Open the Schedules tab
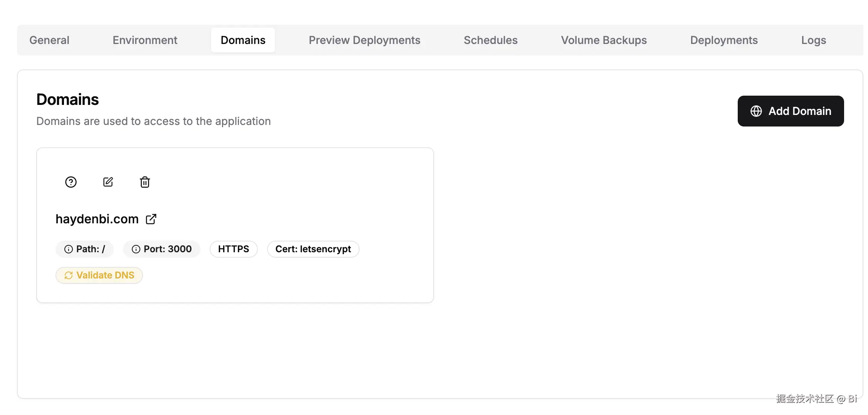This screenshot has height=415, width=868. point(491,40)
